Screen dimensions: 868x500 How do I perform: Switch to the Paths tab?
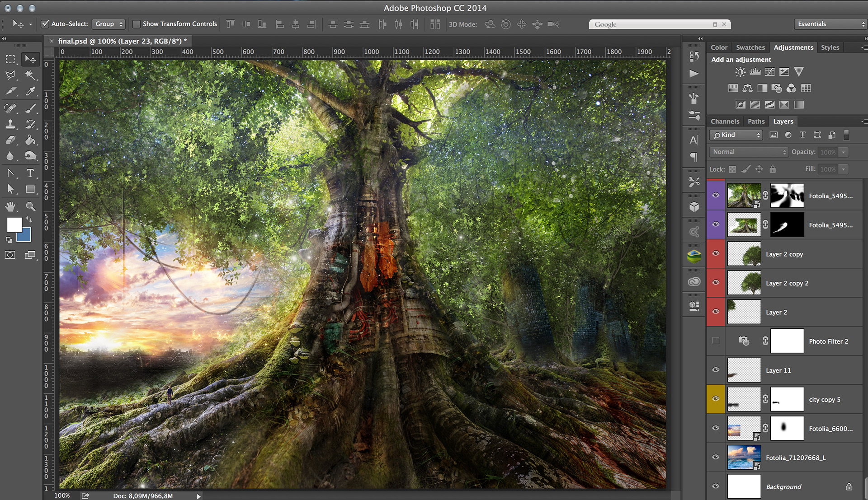coord(756,121)
